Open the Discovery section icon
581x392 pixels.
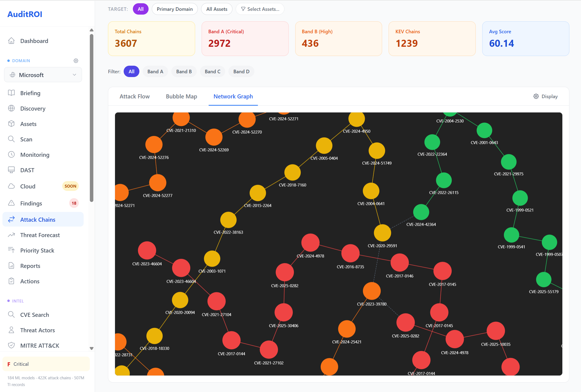11,108
